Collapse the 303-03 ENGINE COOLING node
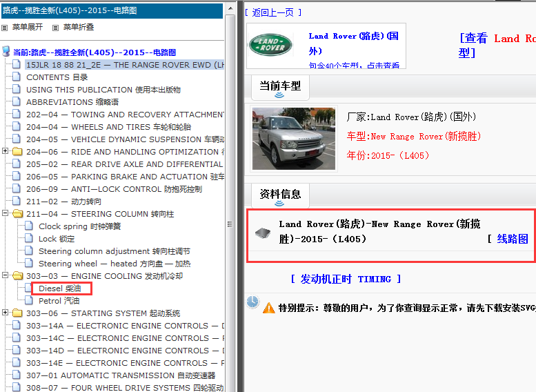The width and height of the screenshot is (536, 392). 5,275
